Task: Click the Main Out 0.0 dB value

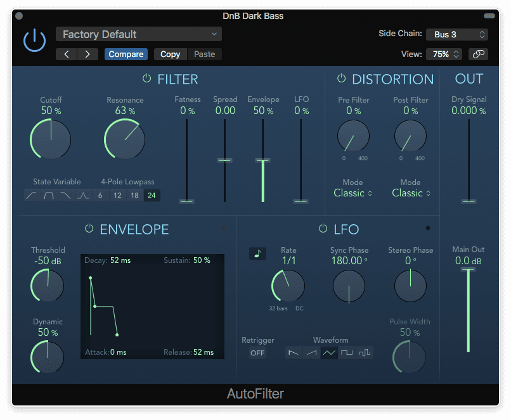Action: click(x=469, y=261)
